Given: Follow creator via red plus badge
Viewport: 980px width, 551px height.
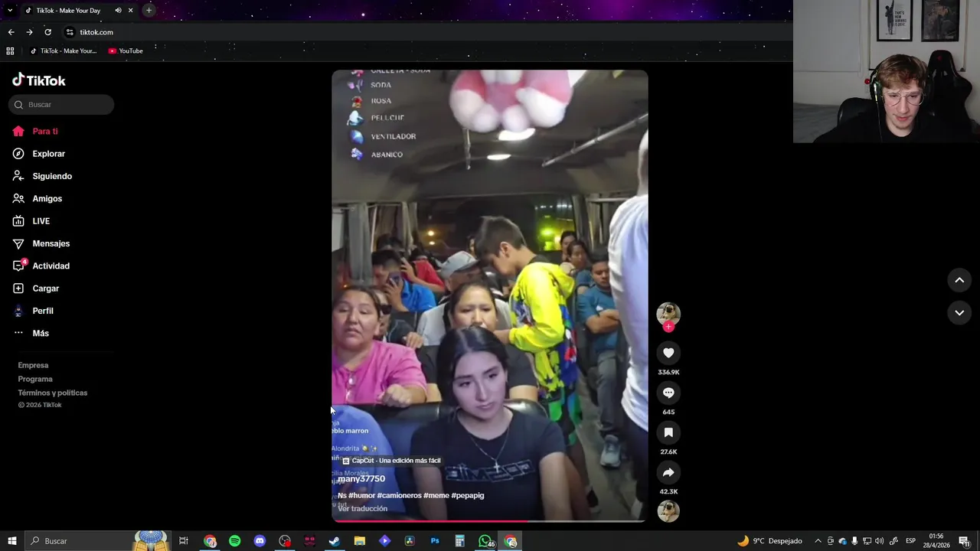Looking at the screenshot, I should tap(668, 327).
